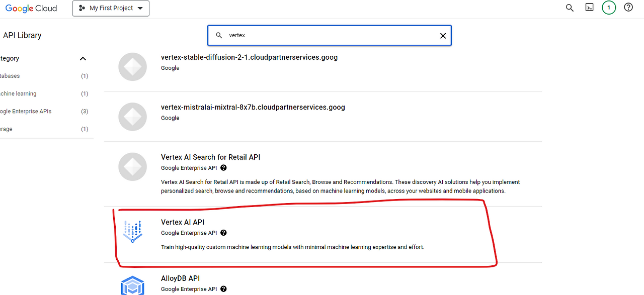Open the help question mark icon
Image resolution: width=644 pixels, height=295 pixels.
(628, 8)
